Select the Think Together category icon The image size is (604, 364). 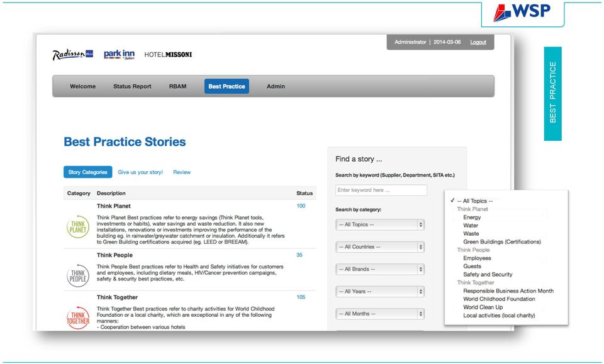78,318
